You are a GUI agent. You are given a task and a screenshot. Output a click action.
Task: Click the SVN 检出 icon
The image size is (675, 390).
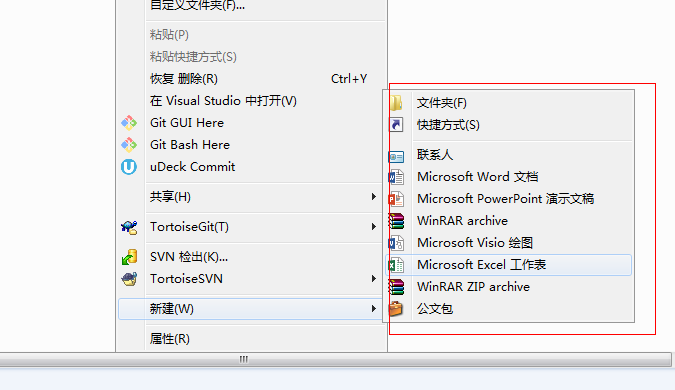(129, 257)
